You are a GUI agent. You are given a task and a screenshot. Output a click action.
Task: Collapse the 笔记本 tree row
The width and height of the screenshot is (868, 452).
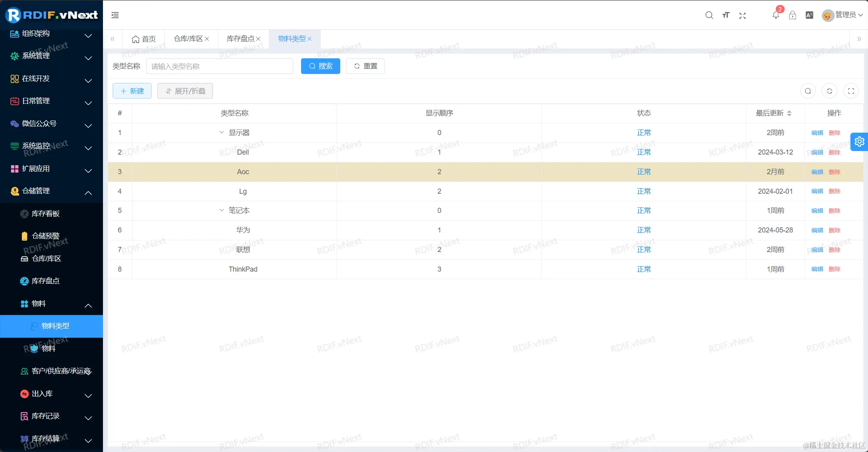(222, 210)
